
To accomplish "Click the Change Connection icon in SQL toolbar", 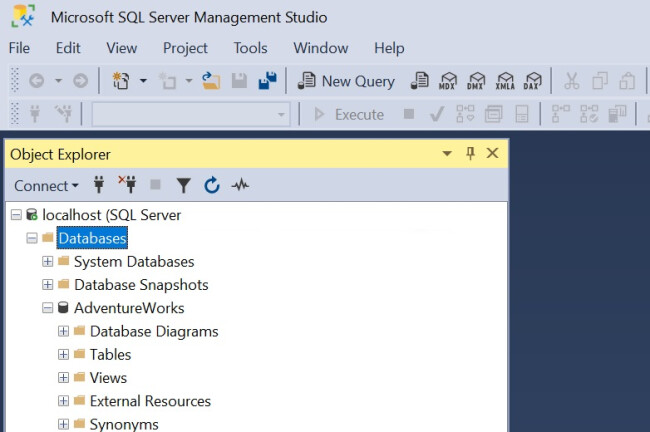I will coord(63,114).
